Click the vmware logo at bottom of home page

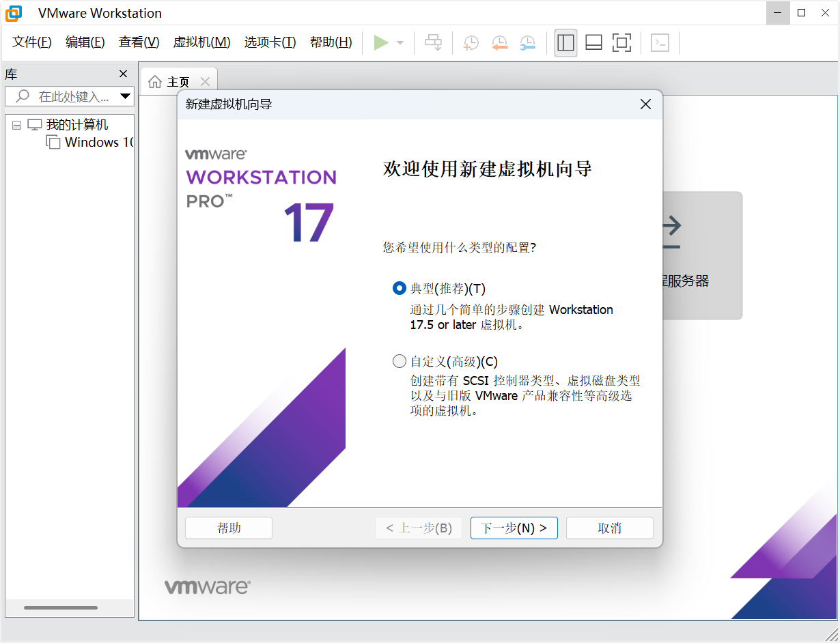(x=208, y=586)
